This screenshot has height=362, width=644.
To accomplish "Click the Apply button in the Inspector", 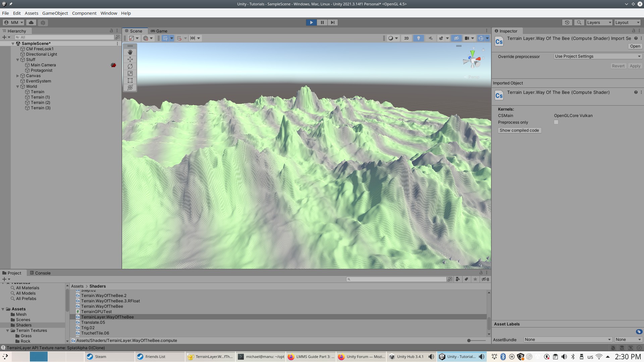I will (635, 66).
